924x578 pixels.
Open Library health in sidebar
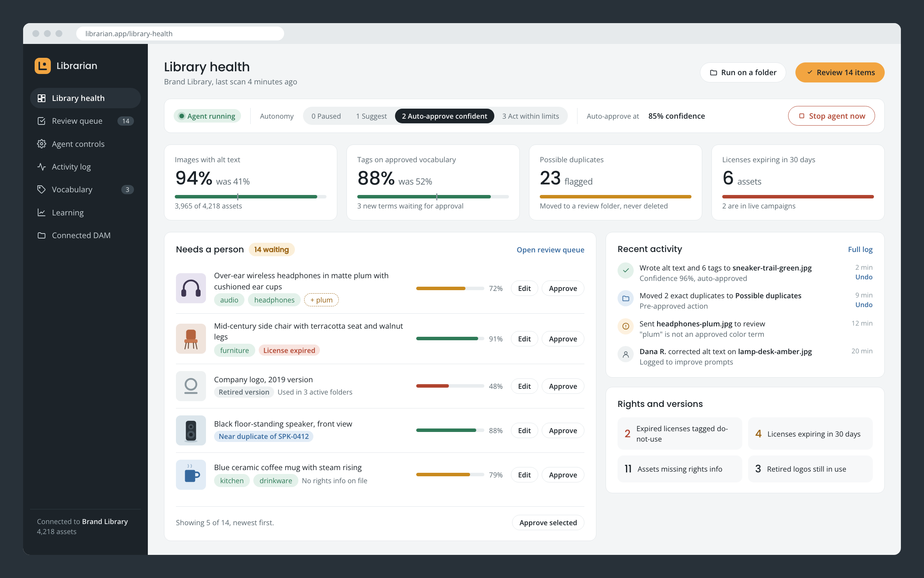point(85,98)
